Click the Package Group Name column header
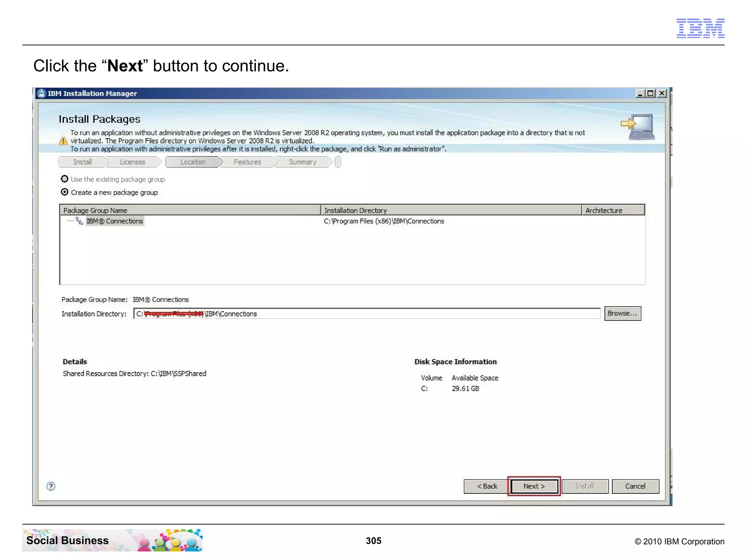The height and width of the screenshot is (560, 747). tap(190, 210)
